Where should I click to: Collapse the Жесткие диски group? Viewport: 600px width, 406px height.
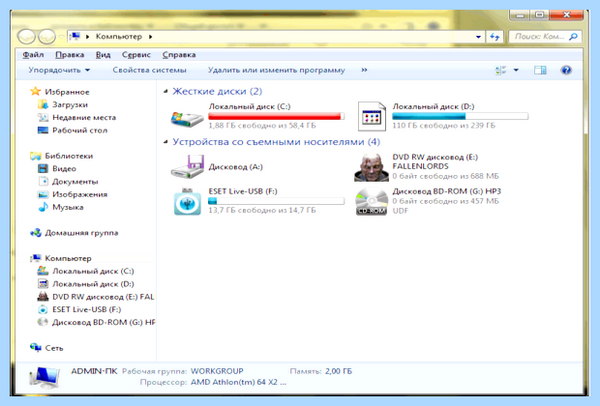coord(166,91)
